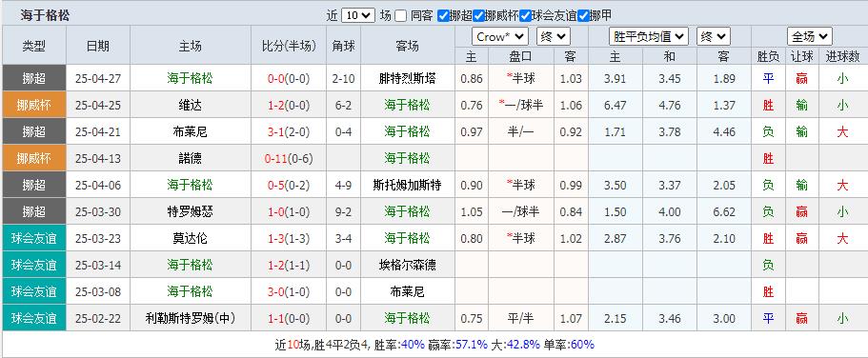Click the home odds 6.47
The height and width of the screenshot is (358, 868).
615,105
